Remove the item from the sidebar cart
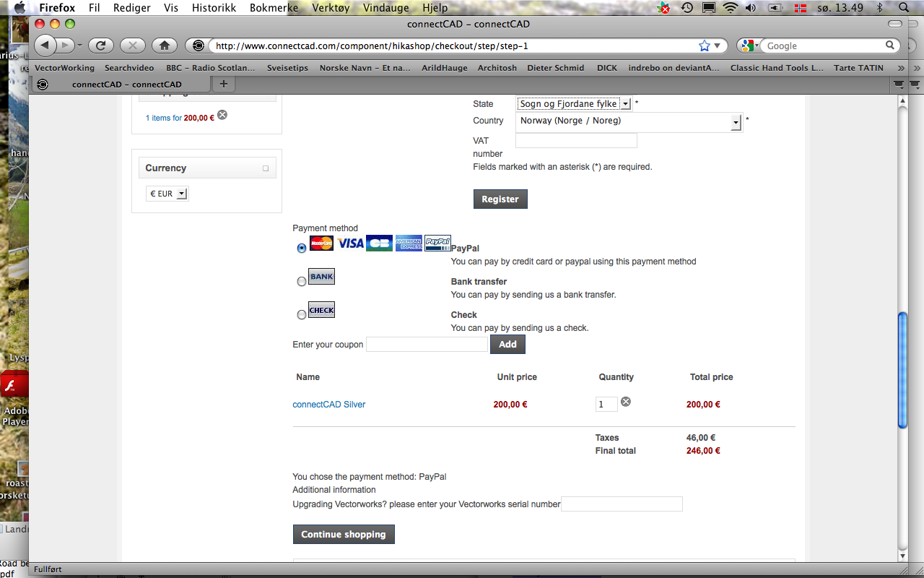The width and height of the screenshot is (924, 578). [222, 115]
